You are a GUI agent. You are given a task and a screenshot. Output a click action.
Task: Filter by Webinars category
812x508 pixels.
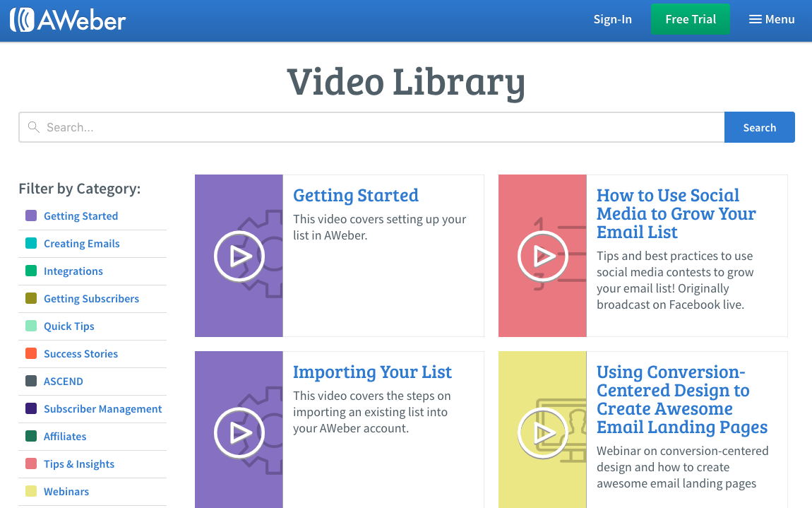coord(66,492)
